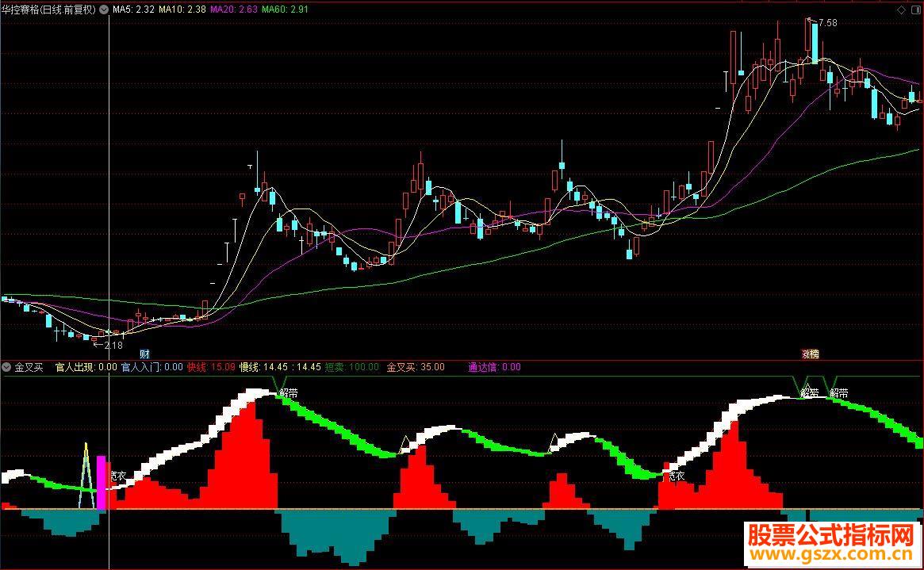The image size is (924, 570).
Task: Click the 短卖: 100.00 readout
Action: (352, 367)
